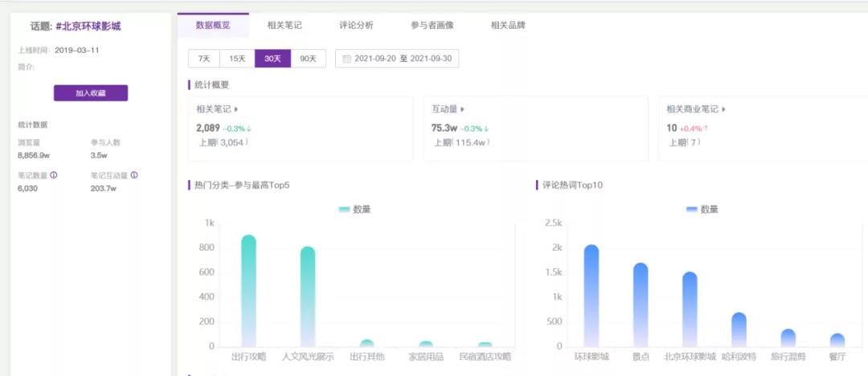This screenshot has height=376, width=868.
Task: Click the info icon beside 笔记互动量
Action: (x=134, y=175)
